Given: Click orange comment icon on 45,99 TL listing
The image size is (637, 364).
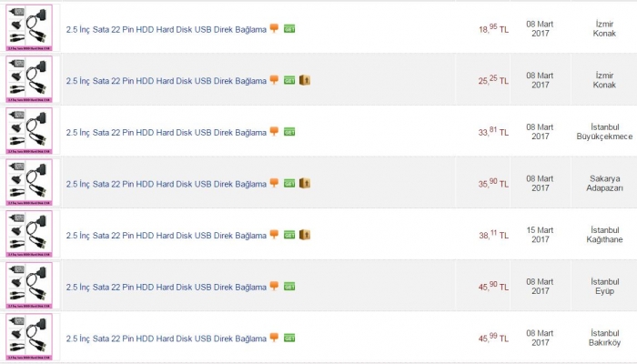Looking at the screenshot, I should (x=274, y=337).
